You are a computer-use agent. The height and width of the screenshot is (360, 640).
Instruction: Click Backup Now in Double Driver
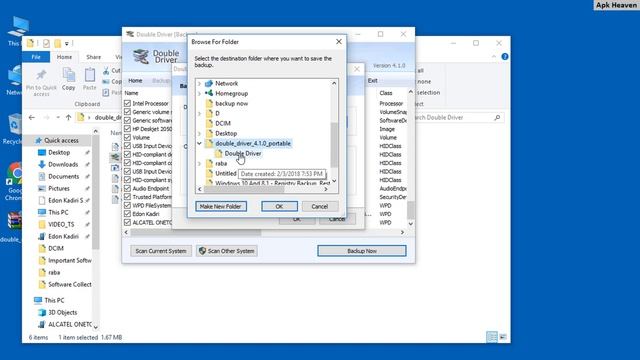click(x=362, y=251)
